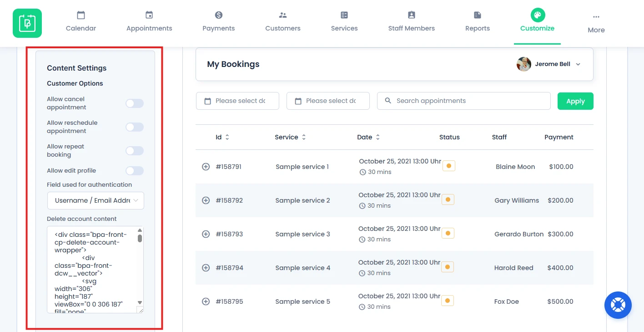Click the Appointments icon in navigation
This screenshot has height=332, width=644.
pyautogui.click(x=149, y=15)
